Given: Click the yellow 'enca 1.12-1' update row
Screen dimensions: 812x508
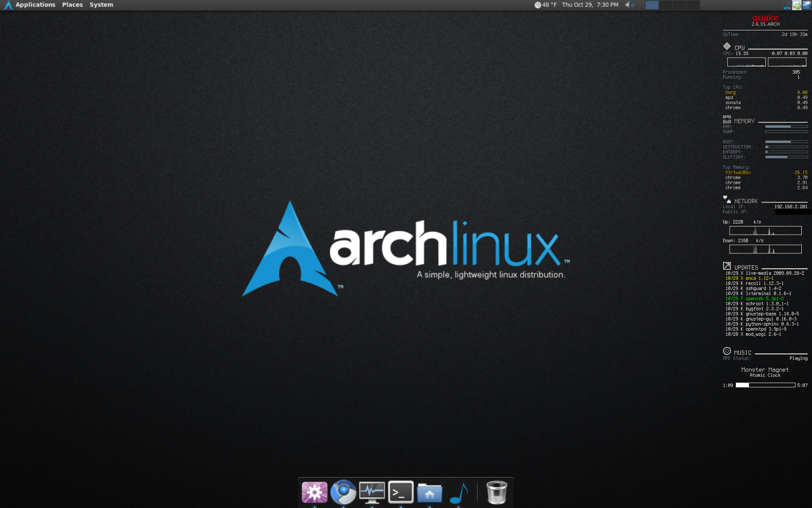Looking at the screenshot, I should tap(749, 278).
